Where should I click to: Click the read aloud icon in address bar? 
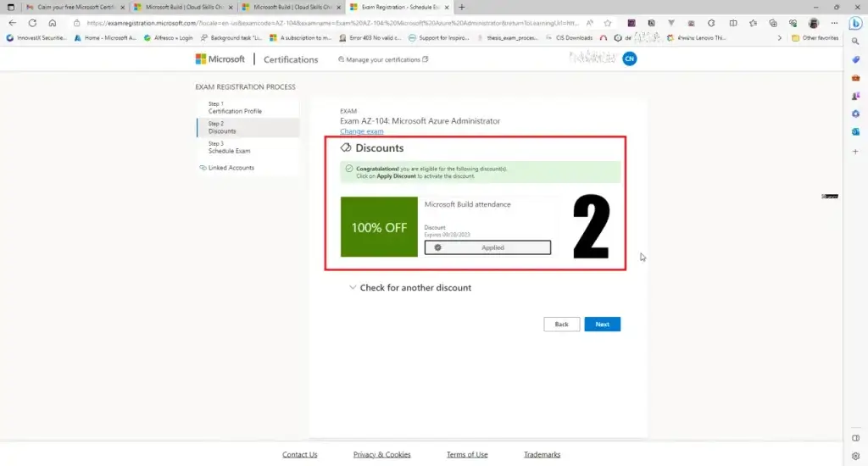coord(590,23)
